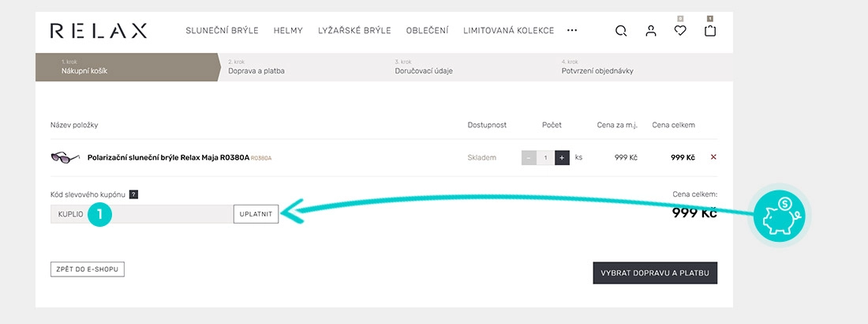Open the Sluneční brýle menu
This screenshot has height=324, width=868.
click(222, 31)
